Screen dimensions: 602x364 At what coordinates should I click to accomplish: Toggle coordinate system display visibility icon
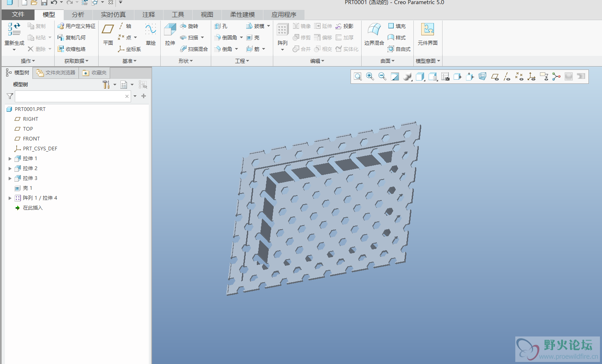[532, 76]
